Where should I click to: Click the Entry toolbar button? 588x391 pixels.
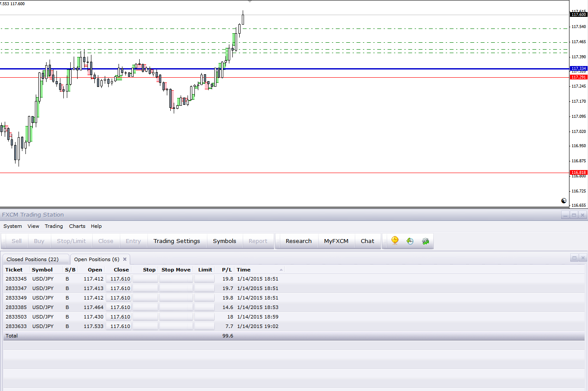click(133, 241)
